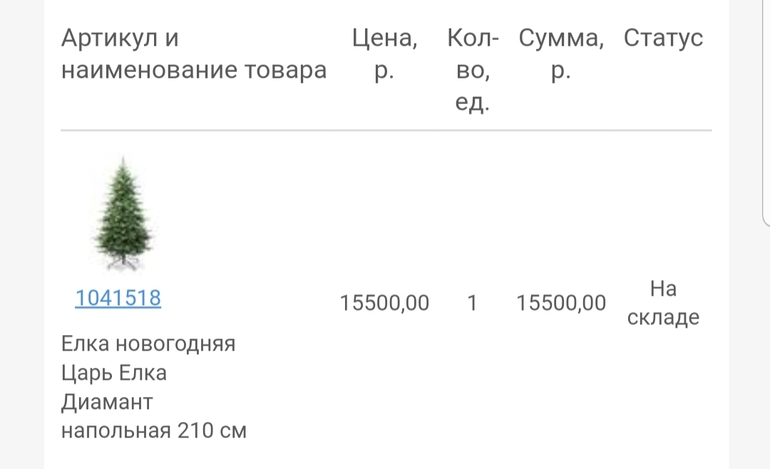The width and height of the screenshot is (770, 469).
Task: Select the 15500,00 value under Сумма column
Action: point(560,303)
